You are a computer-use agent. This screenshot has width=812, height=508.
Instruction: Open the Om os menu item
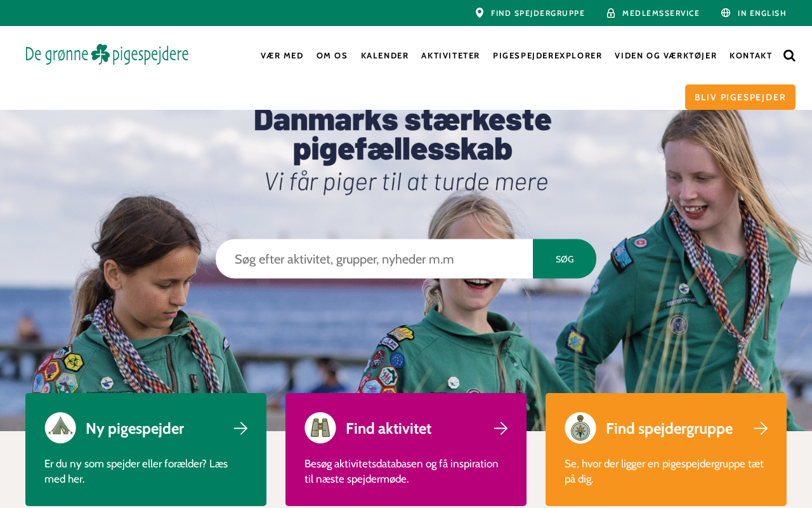pyautogui.click(x=332, y=56)
